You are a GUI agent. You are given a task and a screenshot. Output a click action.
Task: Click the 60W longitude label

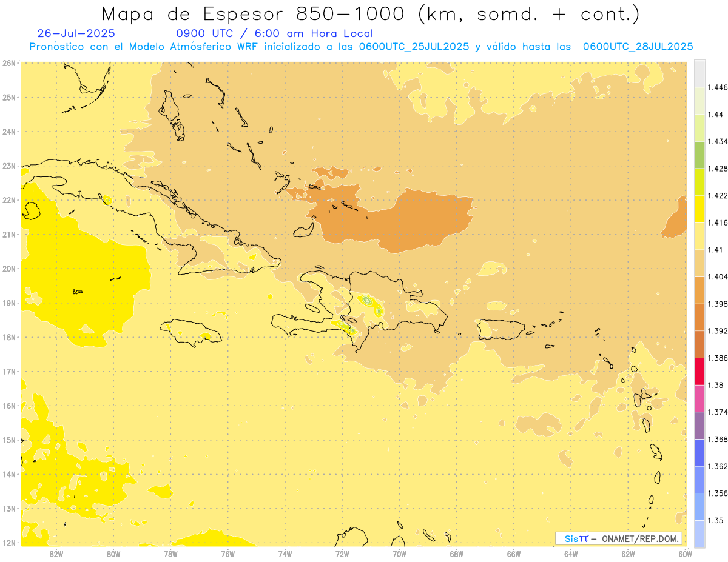click(x=686, y=554)
